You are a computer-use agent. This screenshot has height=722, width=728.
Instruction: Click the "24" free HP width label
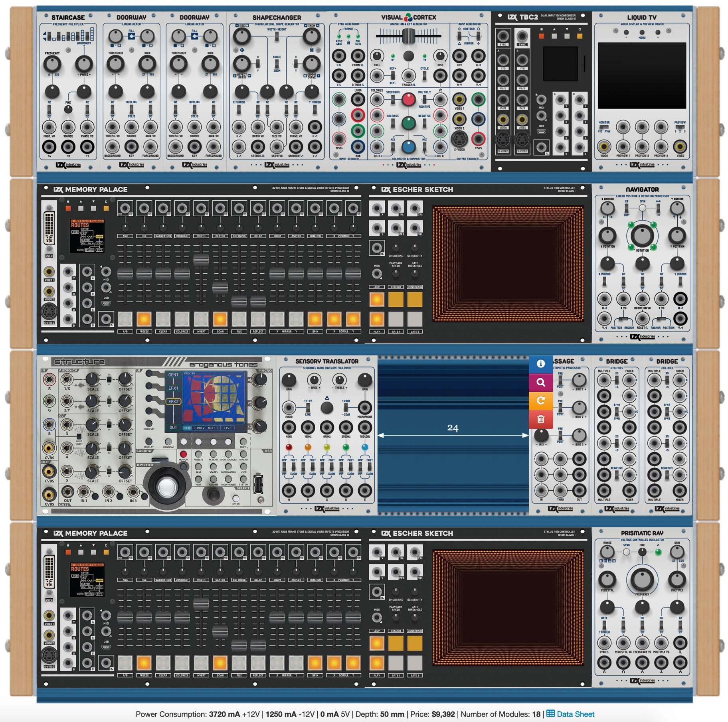pos(453,428)
